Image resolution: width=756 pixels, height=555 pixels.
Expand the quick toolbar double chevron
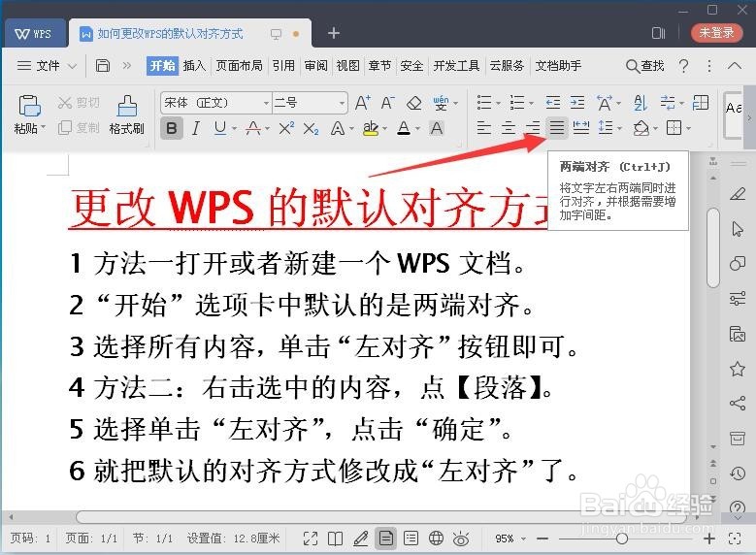pos(126,66)
